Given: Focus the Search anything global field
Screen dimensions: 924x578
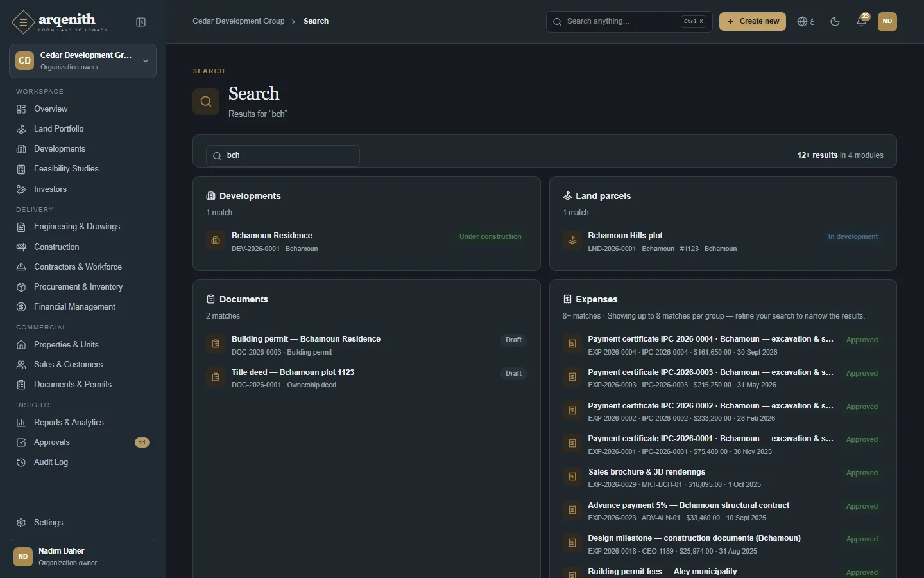Looking at the screenshot, I should tap(629, 22).
